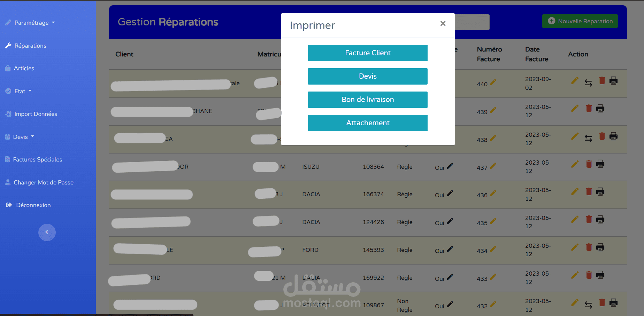Edit invoice number 436 pencil icon
Viewport: 644px width, 316px height.
pos(493,193)
